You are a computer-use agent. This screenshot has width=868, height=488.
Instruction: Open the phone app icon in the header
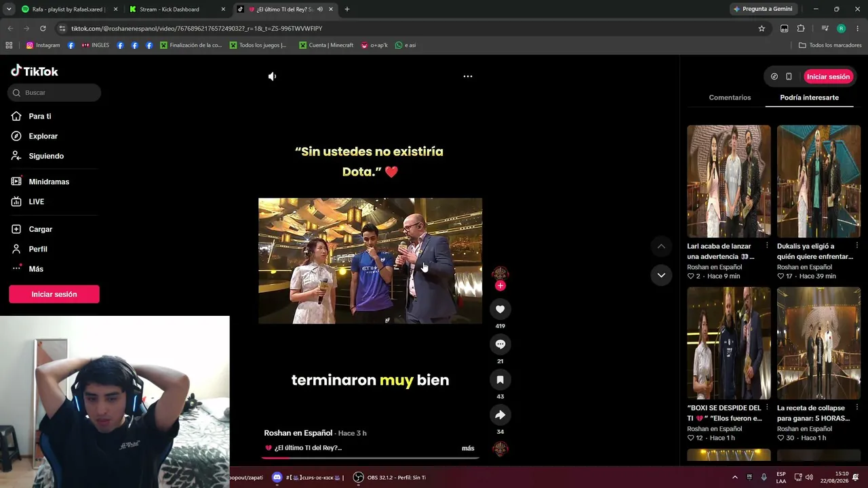pos(789,77)
